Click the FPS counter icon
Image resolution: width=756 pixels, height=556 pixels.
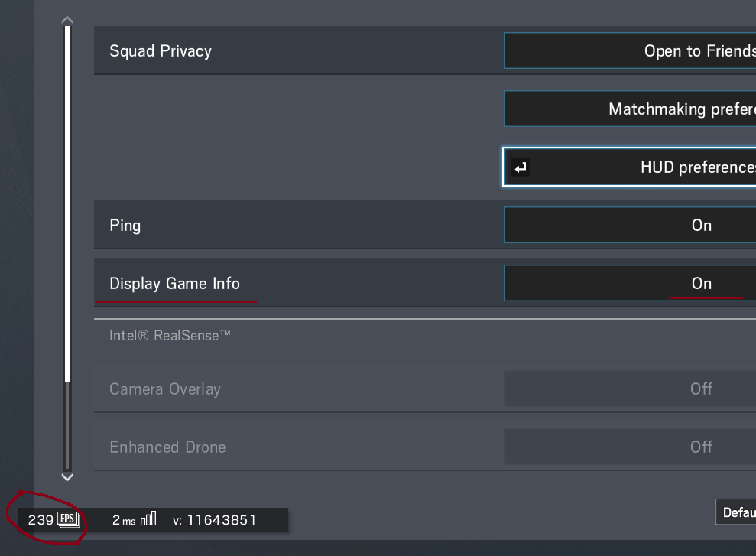[x=69, y=520]
